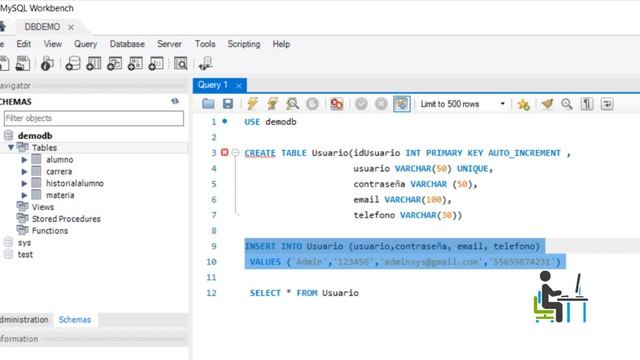Switch to the Query 1 tab
The width and height of the screenshot is (640, 360).
click(x=213, y=85)
